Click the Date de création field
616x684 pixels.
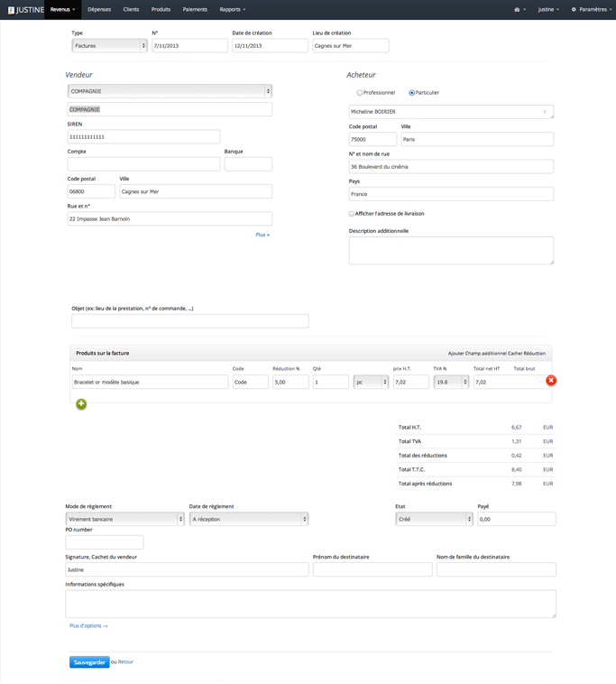[270, 45]
